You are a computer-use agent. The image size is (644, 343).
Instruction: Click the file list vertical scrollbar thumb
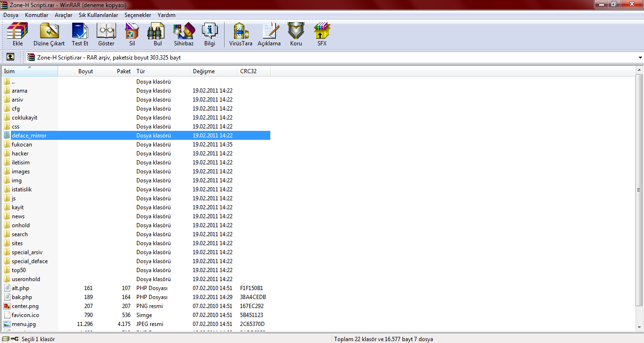(640, 189)
